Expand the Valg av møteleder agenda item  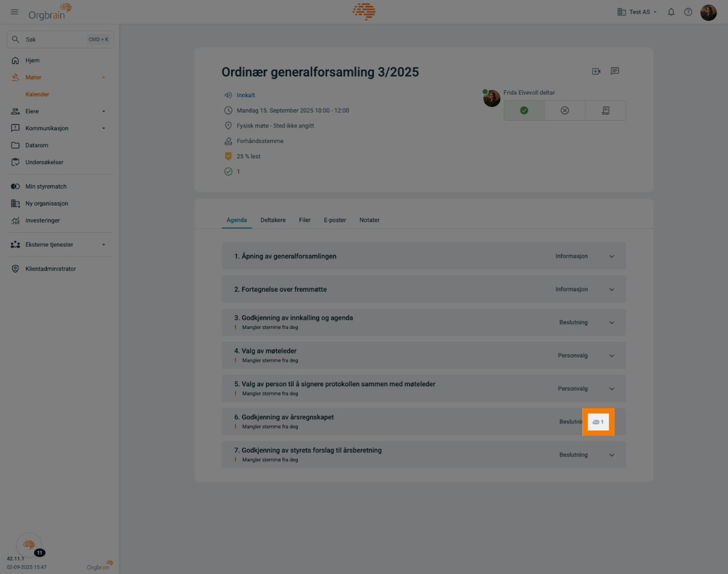pos(612,356)
